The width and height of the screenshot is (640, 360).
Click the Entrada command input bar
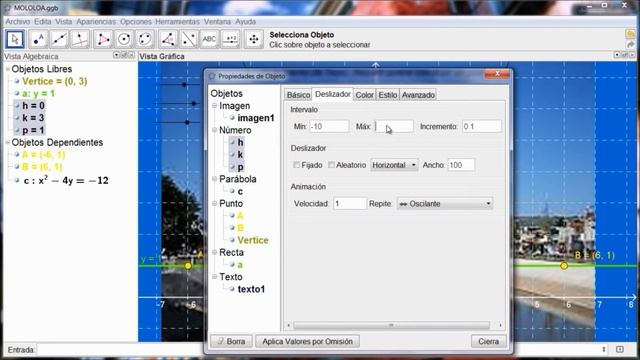[318, 350]
